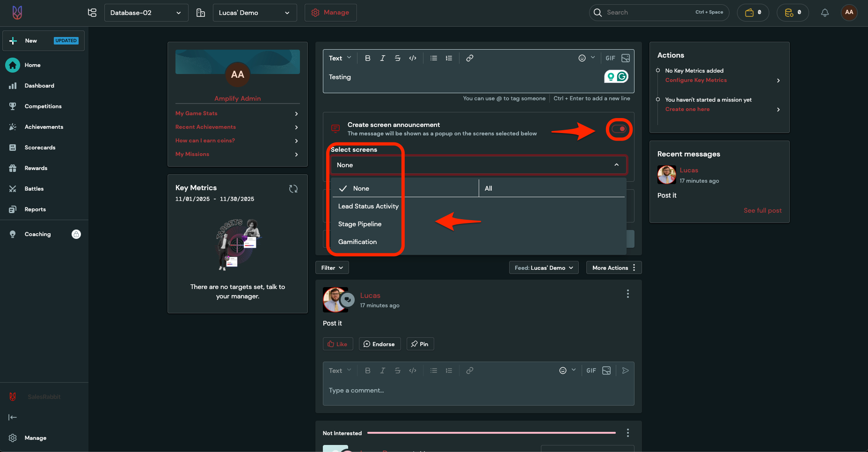
Task: Send the comment with the arrow icon
Action: pos(625,370)
